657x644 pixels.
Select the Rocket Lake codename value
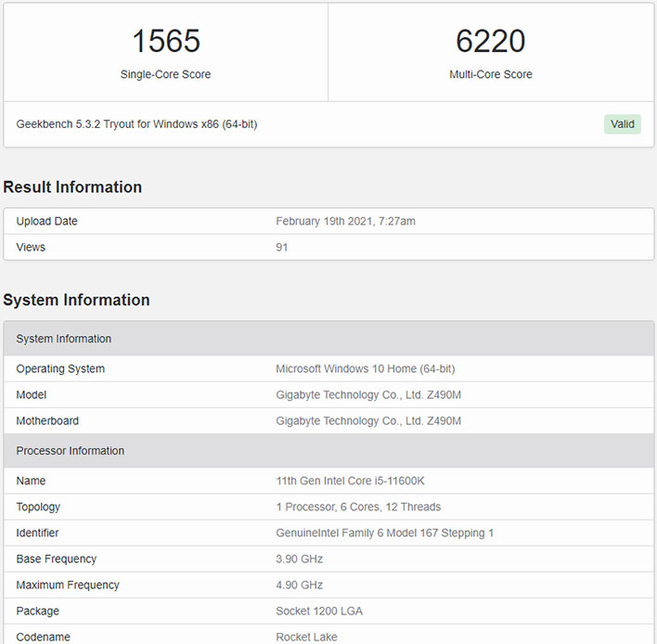coord(306,637)
